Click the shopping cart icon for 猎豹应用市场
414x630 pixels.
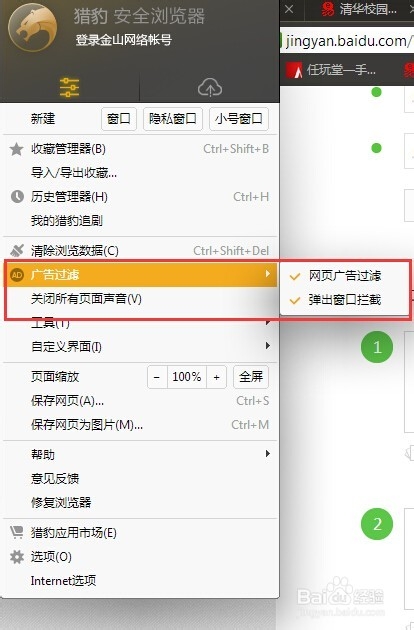[x=17, y=532]
